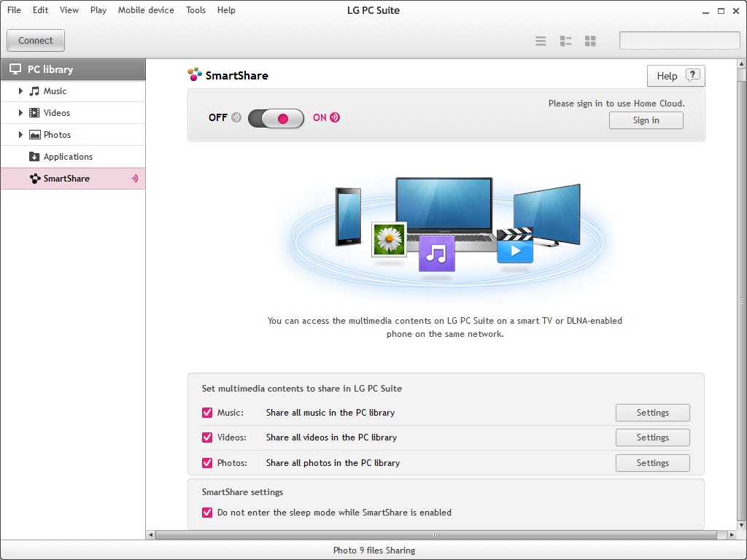Uncheck sleep mode prevention during SmartShare
747x560 pixels.
(x=206, y=512)
